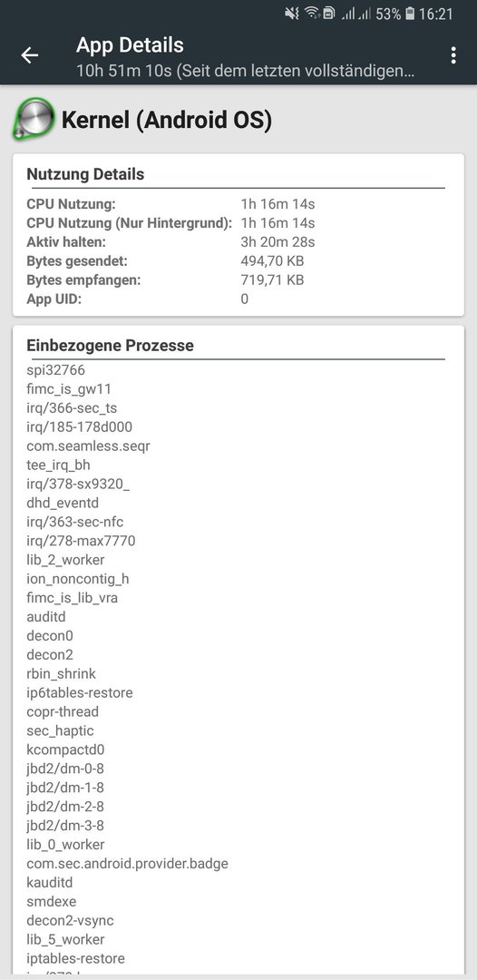Viewport: 477px width, 980px height.
Task: Select the ip6tables-restore process entry
Action: point(79,692)
